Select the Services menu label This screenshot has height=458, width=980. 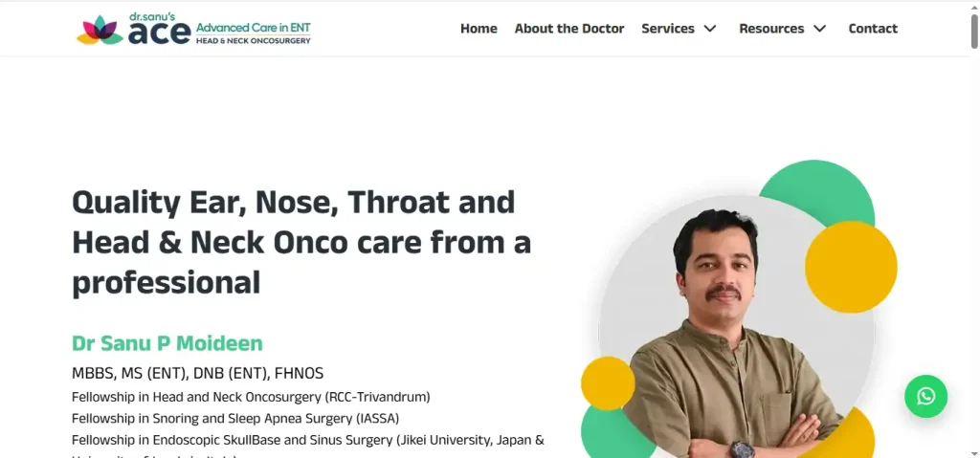click(x=668, y=29)
